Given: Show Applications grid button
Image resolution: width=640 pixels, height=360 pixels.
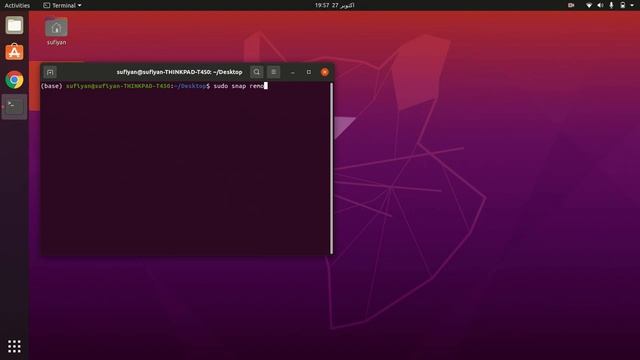Looking at the screenshot, I should point(14,346).
